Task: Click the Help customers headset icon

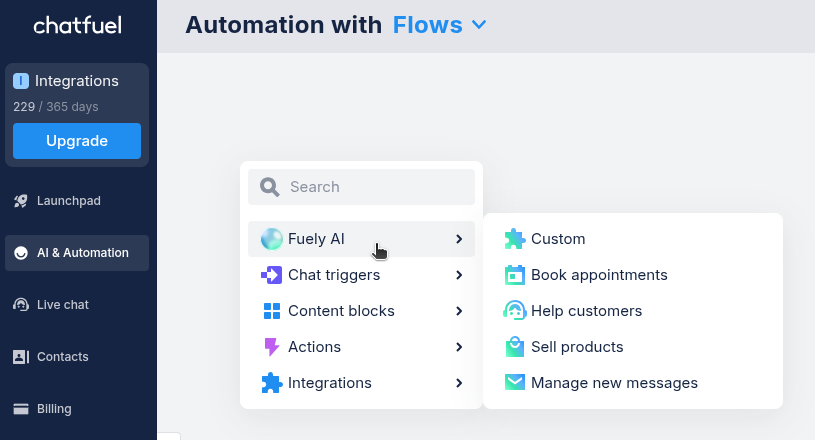Action: click(515, 311)
